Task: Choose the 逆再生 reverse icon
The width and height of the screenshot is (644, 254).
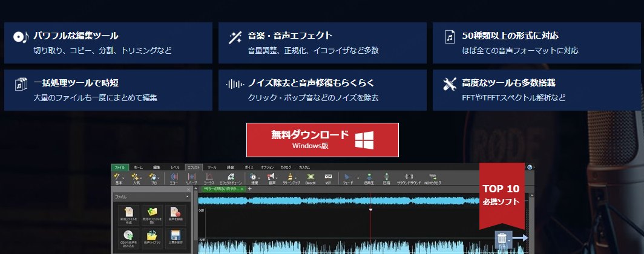Action: pyautogui.click(x=369, y=178)
